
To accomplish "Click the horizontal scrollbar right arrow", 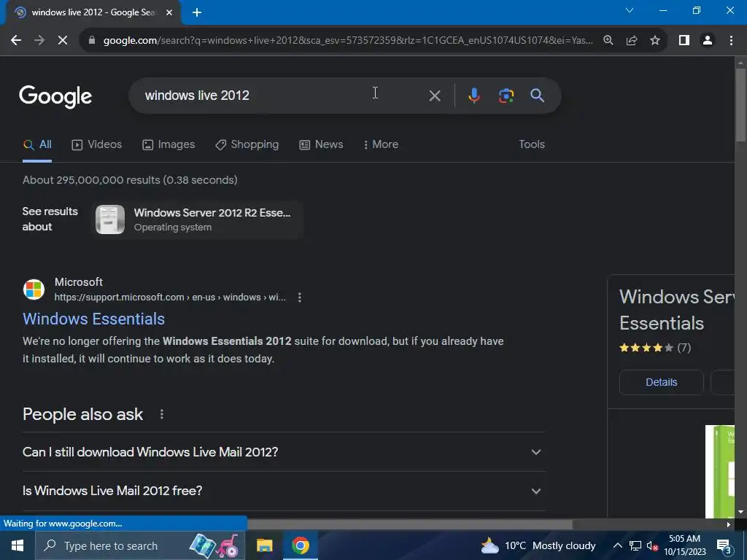I will tap(729, 524).
